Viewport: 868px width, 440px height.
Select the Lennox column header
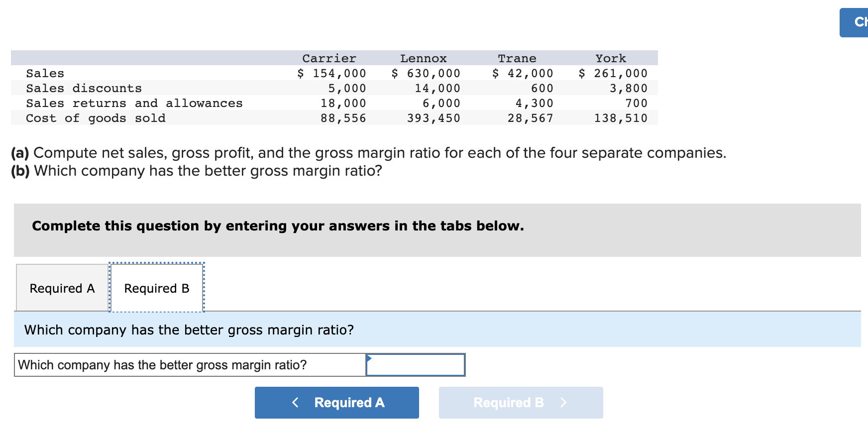(x=424, y=58)
